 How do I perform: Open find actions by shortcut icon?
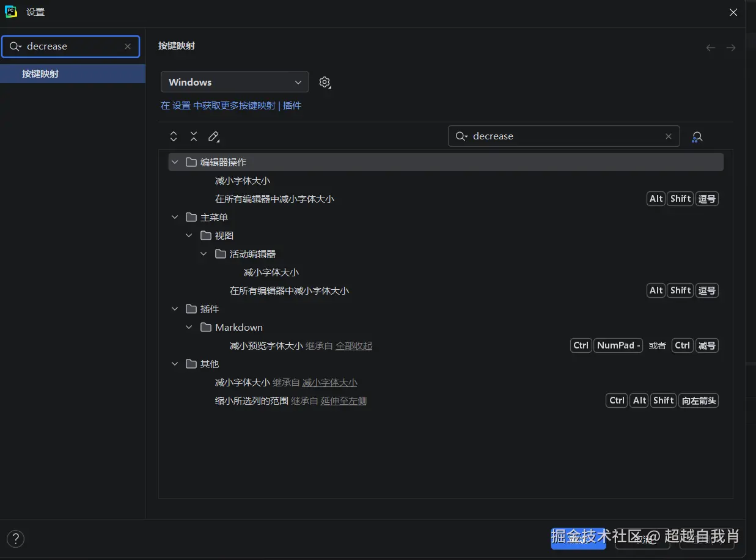tap(697, 137)
